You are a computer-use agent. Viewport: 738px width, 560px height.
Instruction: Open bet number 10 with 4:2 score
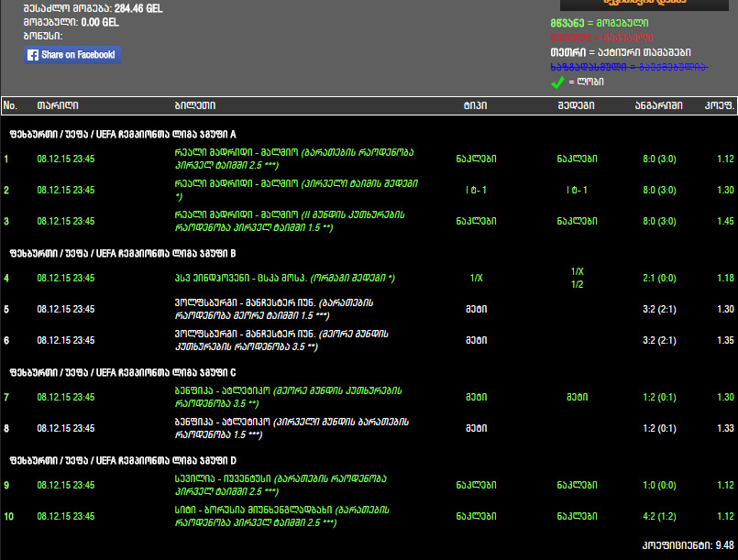(658, 516)
